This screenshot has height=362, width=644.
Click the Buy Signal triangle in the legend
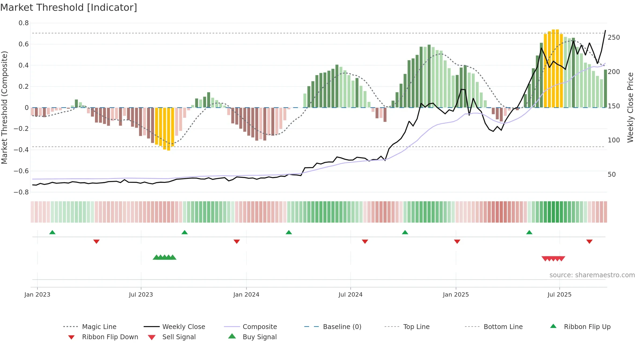[232, 336]
